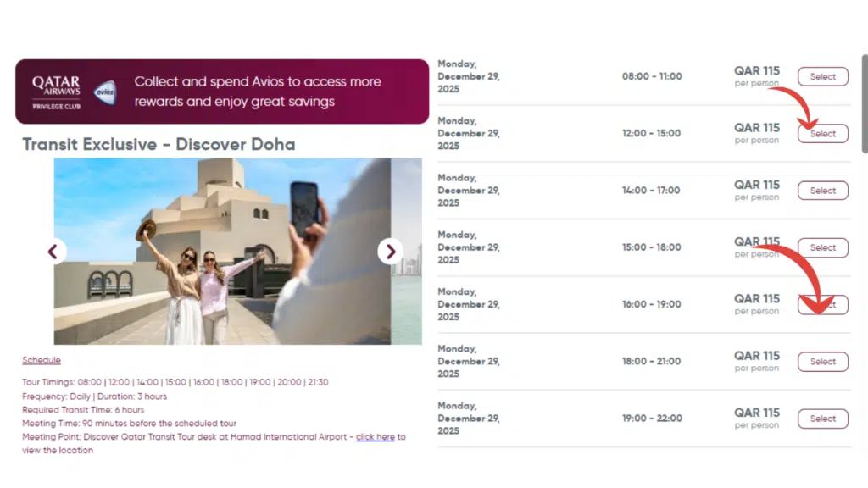Select the 14:00 - 17:00 tour slot

coord(822,190)
